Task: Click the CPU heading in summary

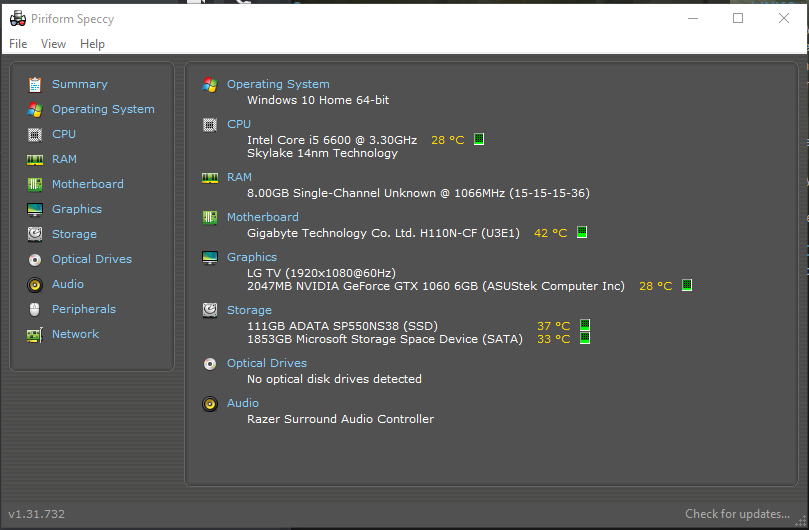Action: click(239, 124)
